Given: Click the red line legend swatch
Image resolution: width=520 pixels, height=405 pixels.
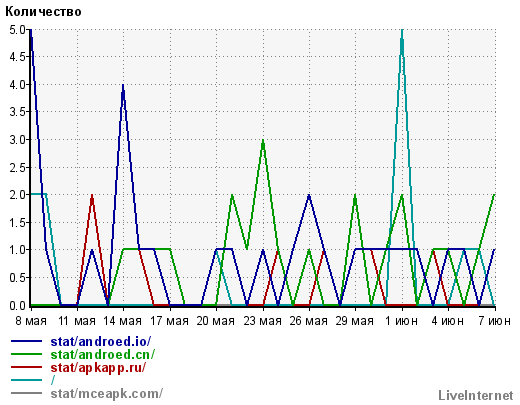Looking at the screenshot, I should click(27, 367).
